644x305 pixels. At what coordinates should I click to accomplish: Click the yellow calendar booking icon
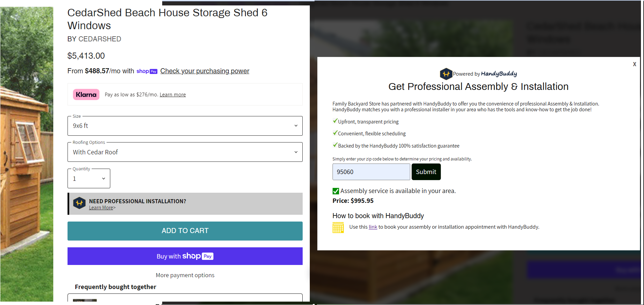tap(338, 227)
